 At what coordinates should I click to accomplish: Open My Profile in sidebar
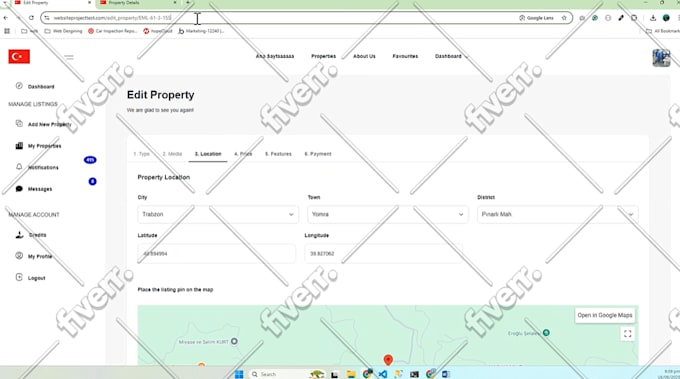click(x=40, y=256)
